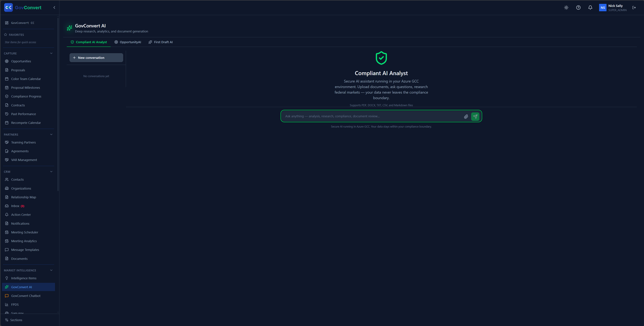Click the Ask anything message input field
The image size is (644, 326).
point(372,116)
